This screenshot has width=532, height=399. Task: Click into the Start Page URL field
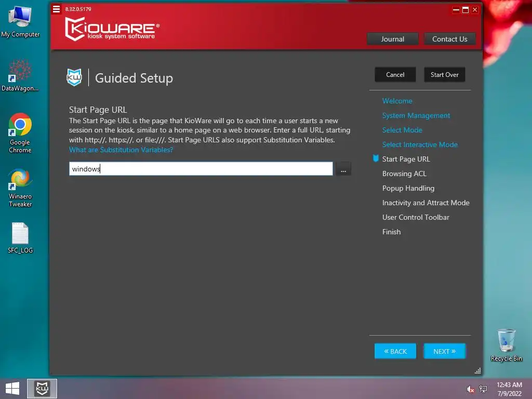[x=201, y=169]
